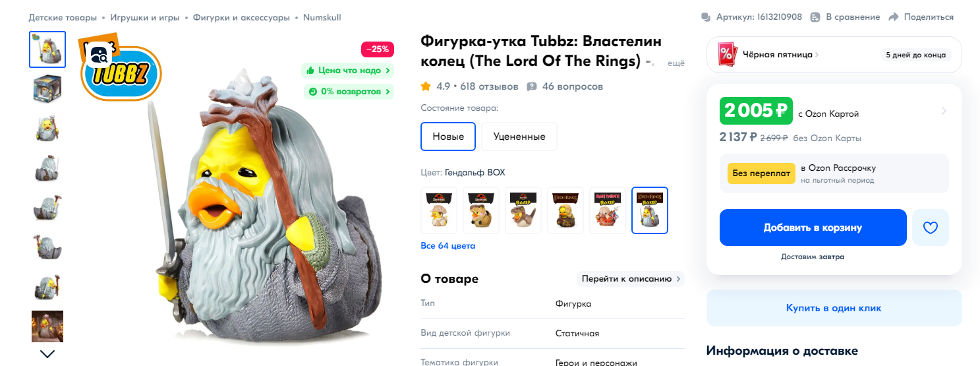Click the share arrow icon

[x=894, y=17]
